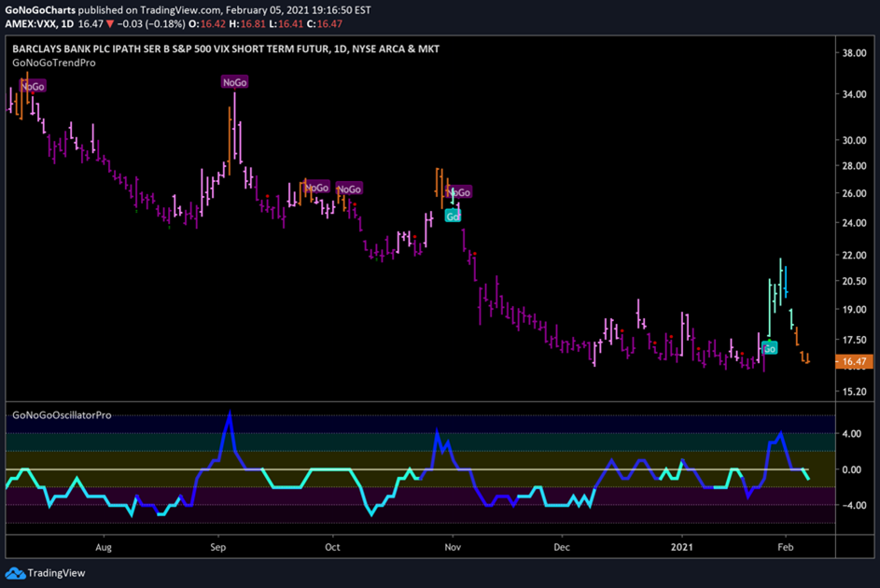Click the O:16.42 open value
The width and height of the screenshot is (880, 588).
click(x=206, y=24)
